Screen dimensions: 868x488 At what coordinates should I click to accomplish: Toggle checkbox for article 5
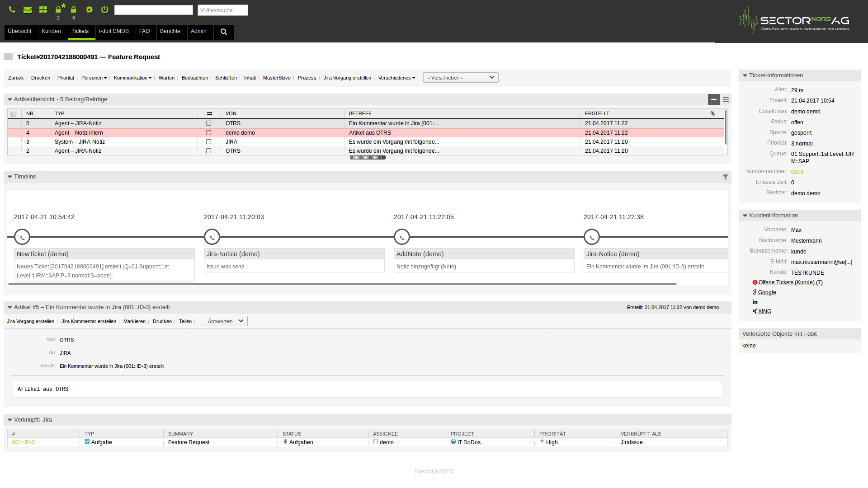pos(209,123)
